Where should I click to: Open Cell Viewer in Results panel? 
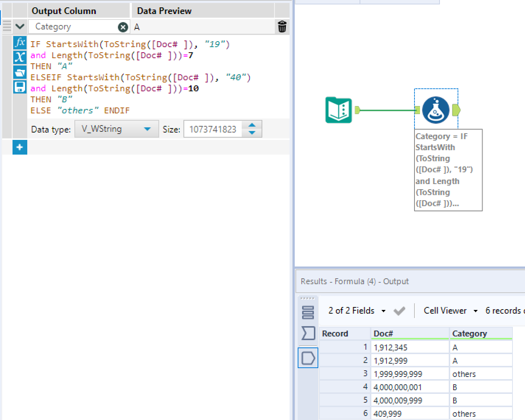[x=446, y=310]
